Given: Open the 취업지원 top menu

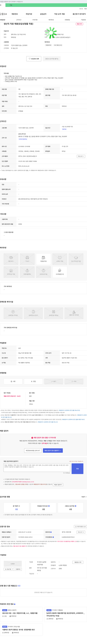Looking at the screenshot, I should coord(29,14).
